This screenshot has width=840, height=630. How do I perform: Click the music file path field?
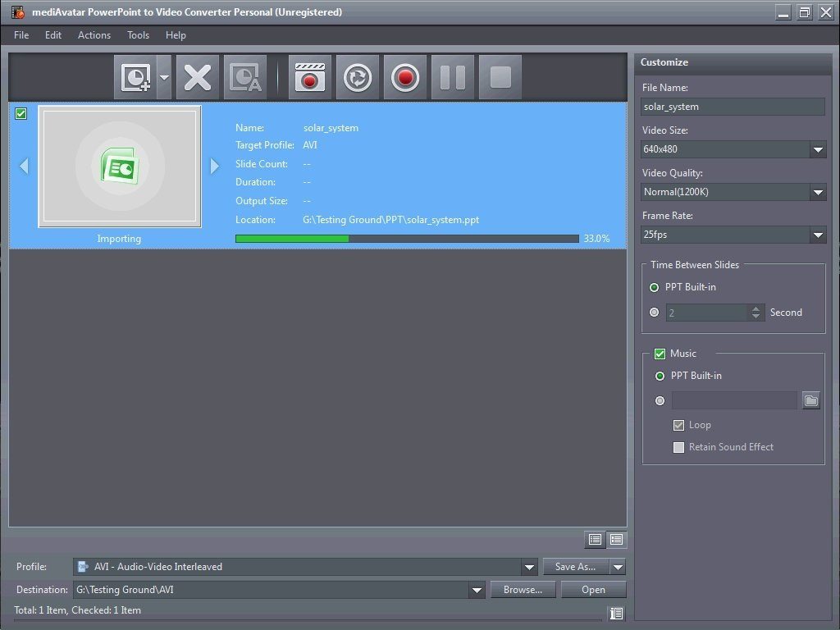coord(734,400)
